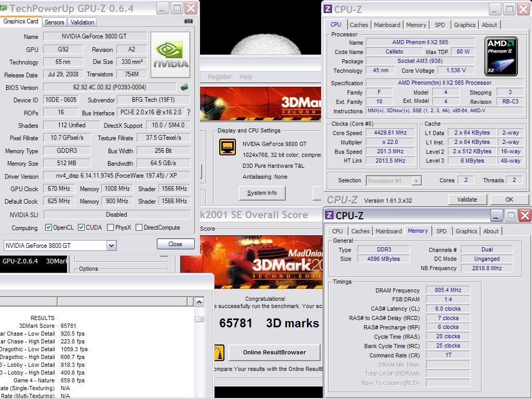This screenshot has width=532, height=399.
Task: Click the Multiplier value x 22.0
Action: (x=390, y=142)
